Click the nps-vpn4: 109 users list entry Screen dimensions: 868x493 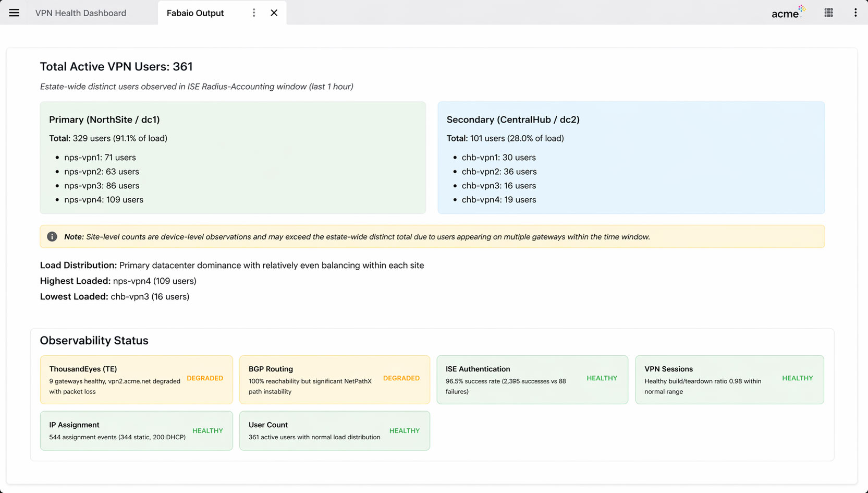[x=104, y=200]
